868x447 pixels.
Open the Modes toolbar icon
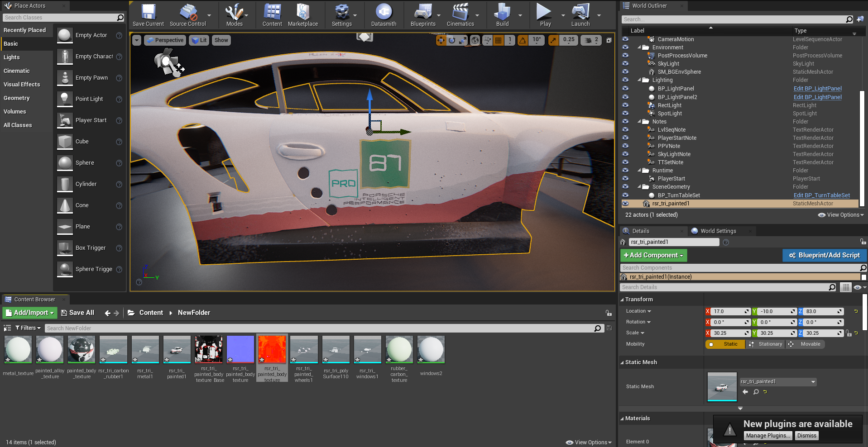click(234, 15)
